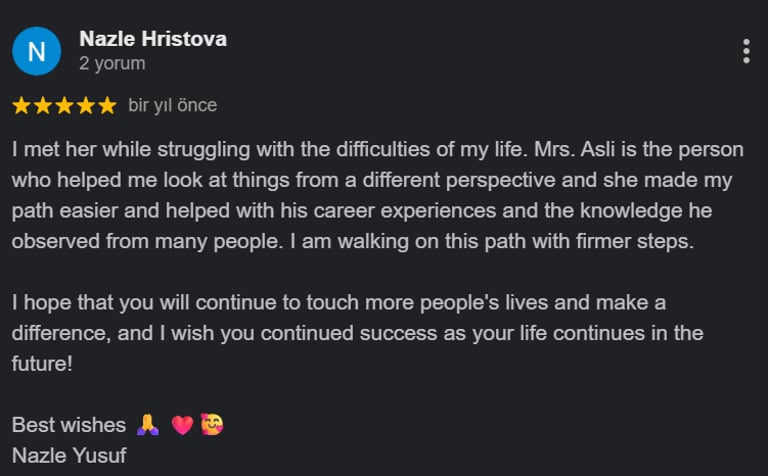
Task: Click the first yellow rating star
Action: point(22,105)
